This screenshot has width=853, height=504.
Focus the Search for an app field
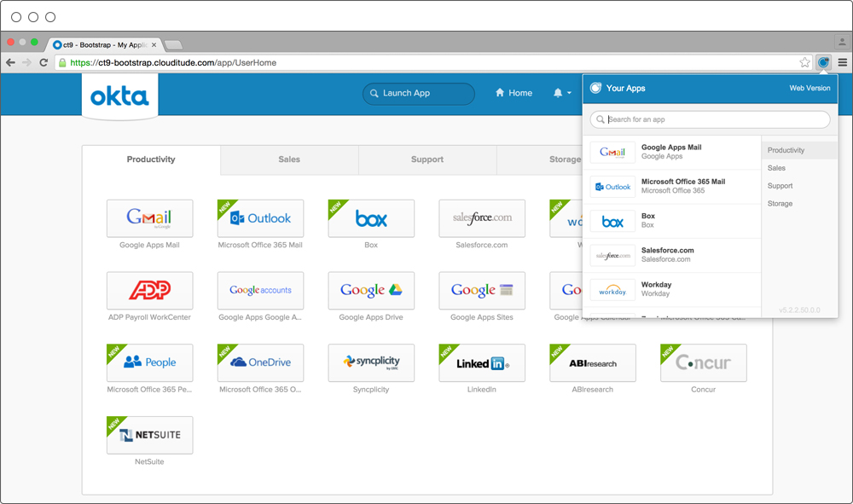pyautogui.click(x=710, y=119)
